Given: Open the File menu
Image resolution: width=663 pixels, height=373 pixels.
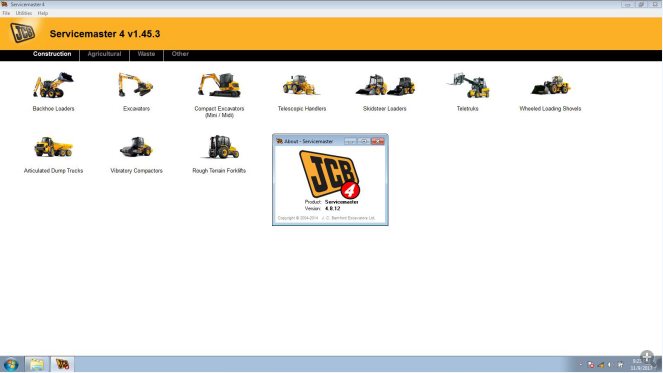Looking at the screenshot, I should (6, 13).
